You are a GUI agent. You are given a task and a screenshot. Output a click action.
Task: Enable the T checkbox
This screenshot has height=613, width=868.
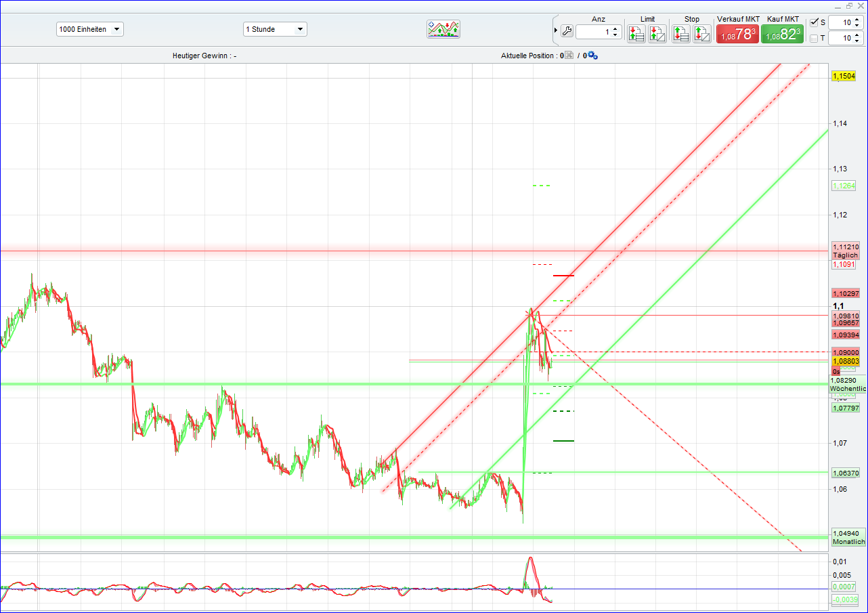pyautogui.click(x=815, y=38)
